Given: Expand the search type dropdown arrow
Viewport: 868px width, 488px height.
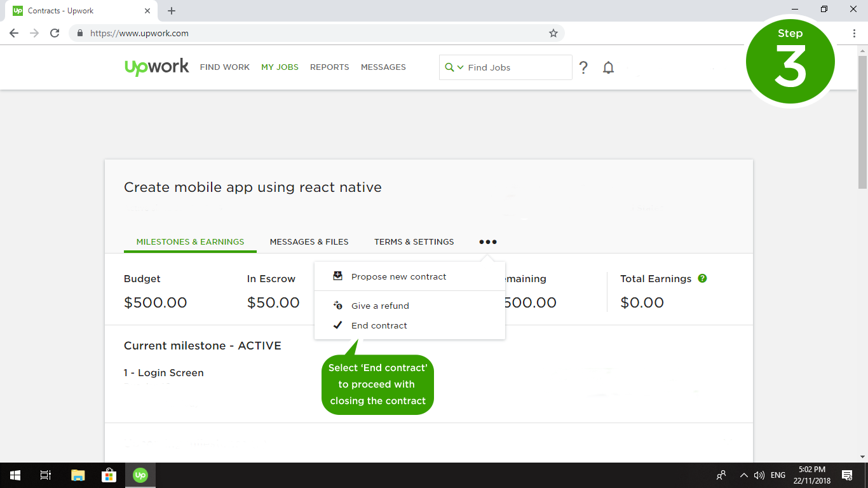Looking at the screenshot, I should pos(460,67).
